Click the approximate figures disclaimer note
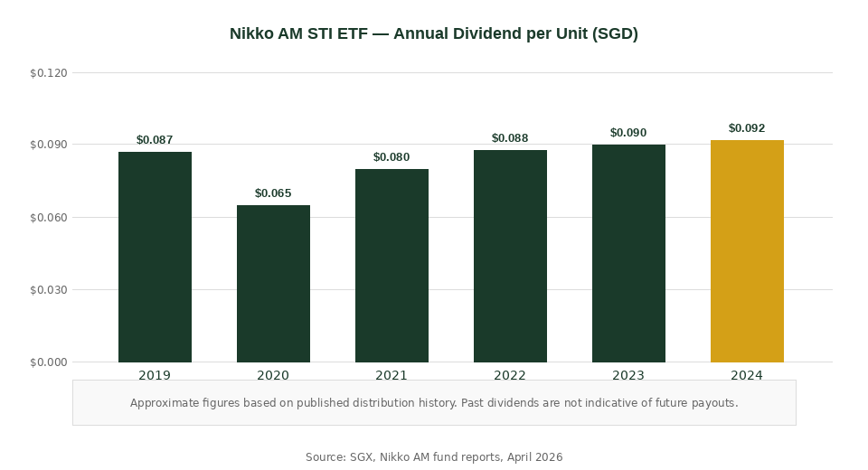 (x=434, y=403)
